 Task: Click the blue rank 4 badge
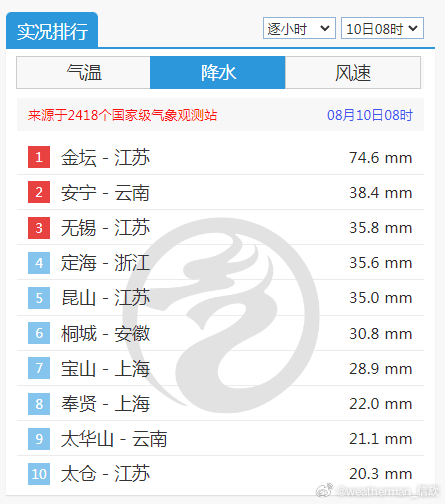coord(39,263)
